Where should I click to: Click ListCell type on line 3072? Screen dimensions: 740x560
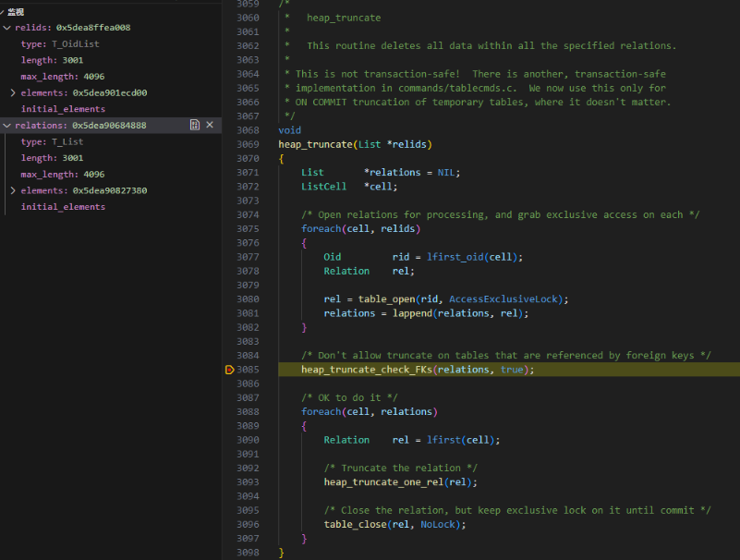[x=323, y=187]
